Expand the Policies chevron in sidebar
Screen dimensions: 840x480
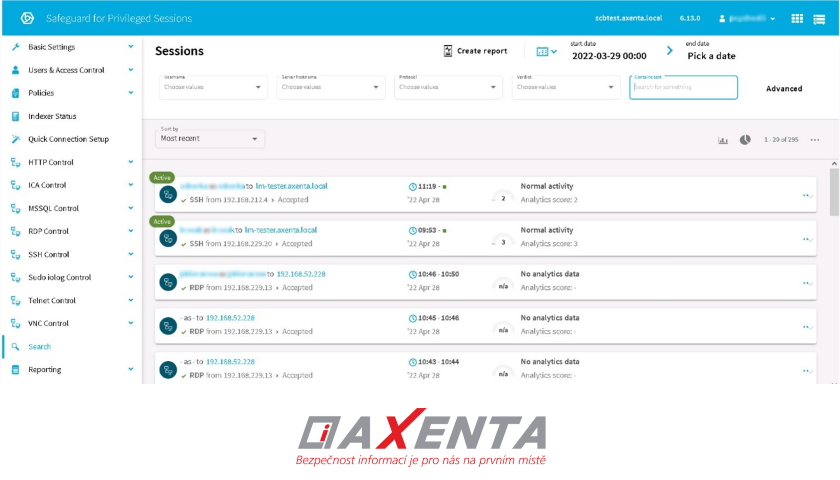(131, 93)
